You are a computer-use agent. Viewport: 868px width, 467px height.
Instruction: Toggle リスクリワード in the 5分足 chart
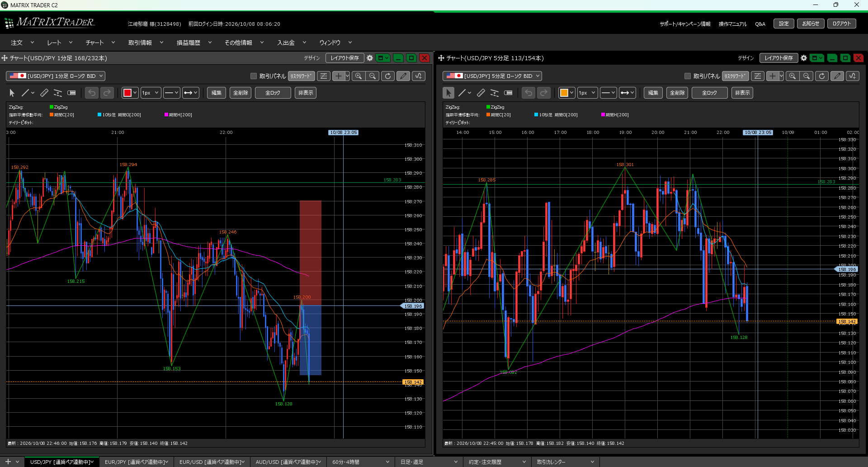click(736, 76)
